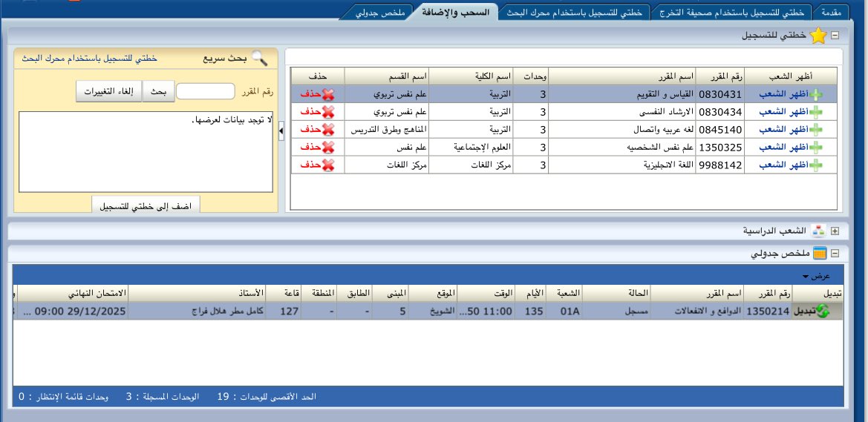Select السحب والإضافة tab
The width and height of the screenshot is (868, 422).
(455, 12)
